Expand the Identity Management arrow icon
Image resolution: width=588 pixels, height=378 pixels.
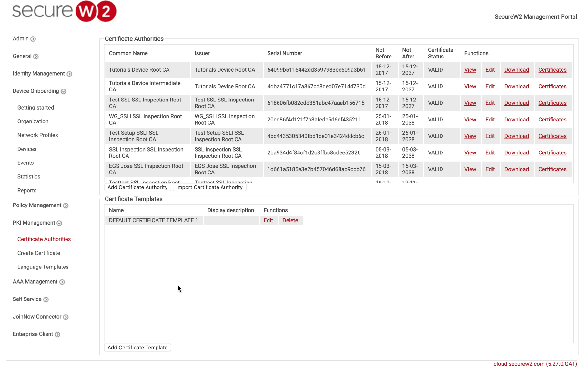(x=70, y=74)
